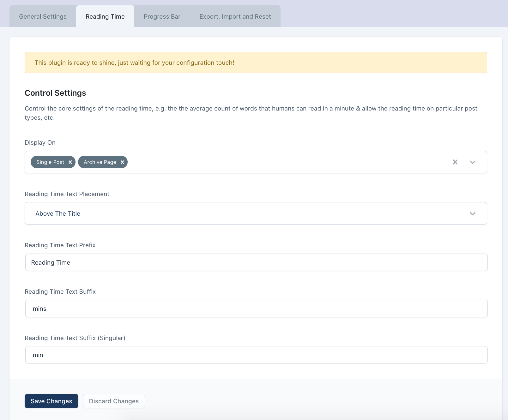Viewport: 508px width, 420px height.
Task: Open the Text Placement dropdown chevron
Action: pos(473,213)
